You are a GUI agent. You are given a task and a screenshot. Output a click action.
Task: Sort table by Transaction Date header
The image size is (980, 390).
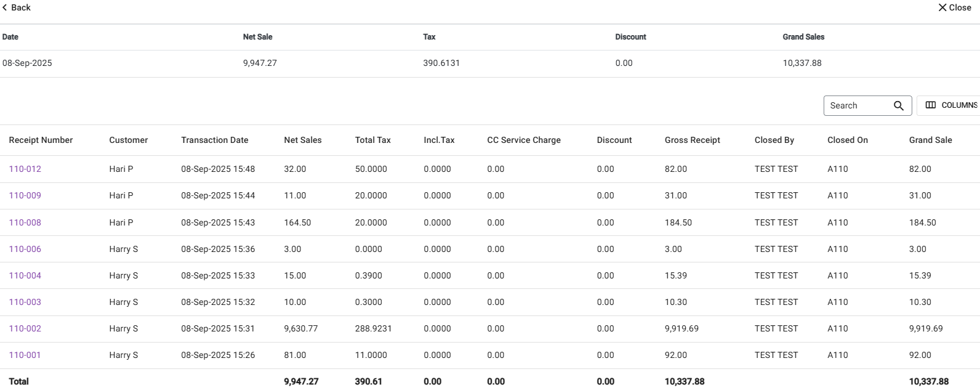[x=214, y=140]
